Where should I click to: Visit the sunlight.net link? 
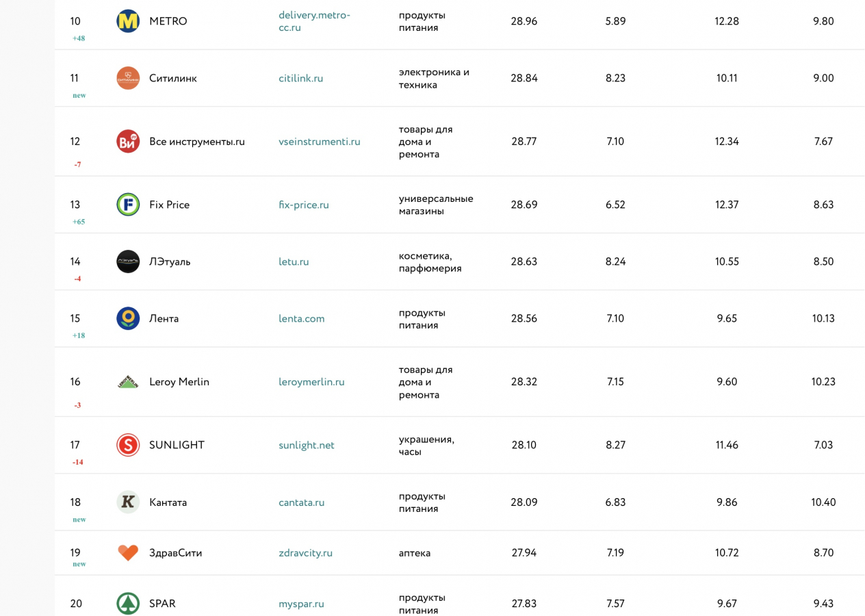[x=306, y=445]
